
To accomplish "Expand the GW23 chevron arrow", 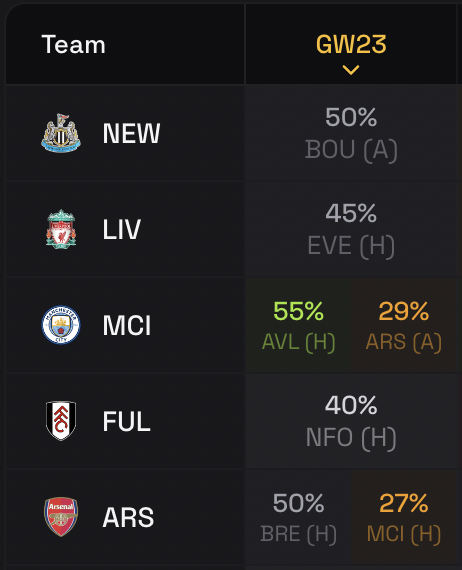I will 351,70.
